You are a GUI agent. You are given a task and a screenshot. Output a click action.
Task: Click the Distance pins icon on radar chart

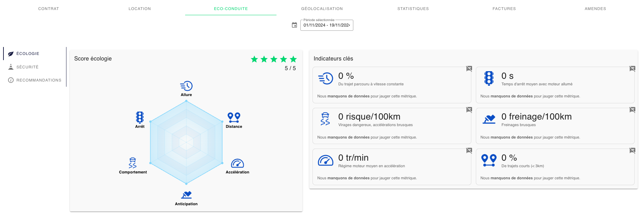(234, 117)
